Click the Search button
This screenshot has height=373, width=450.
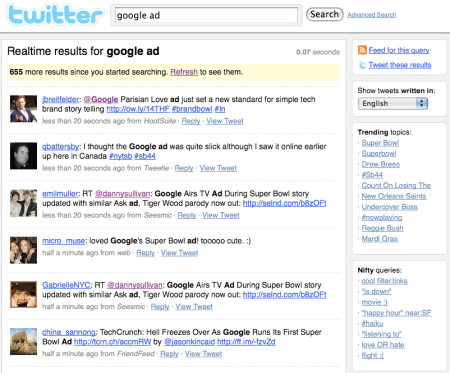[325, 14]
